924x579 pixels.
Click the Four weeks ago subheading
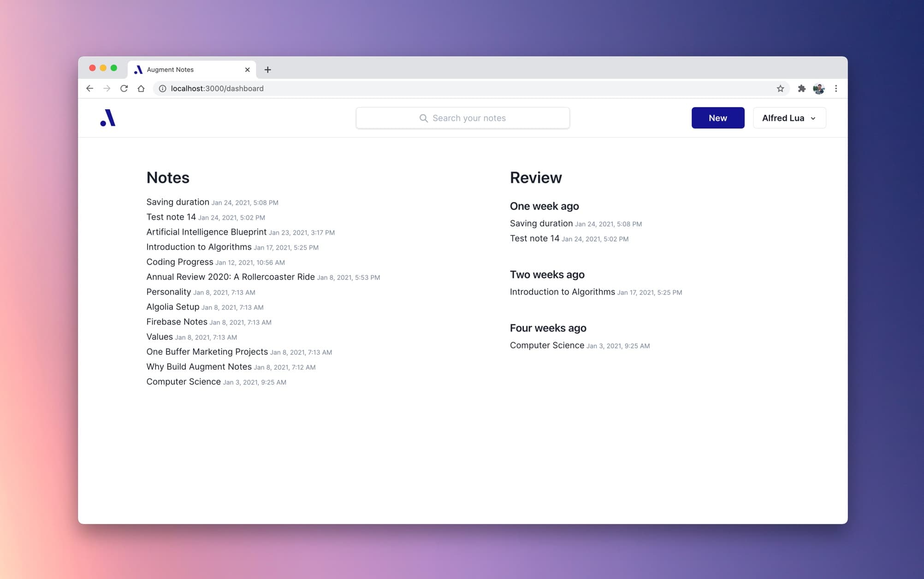548,328
